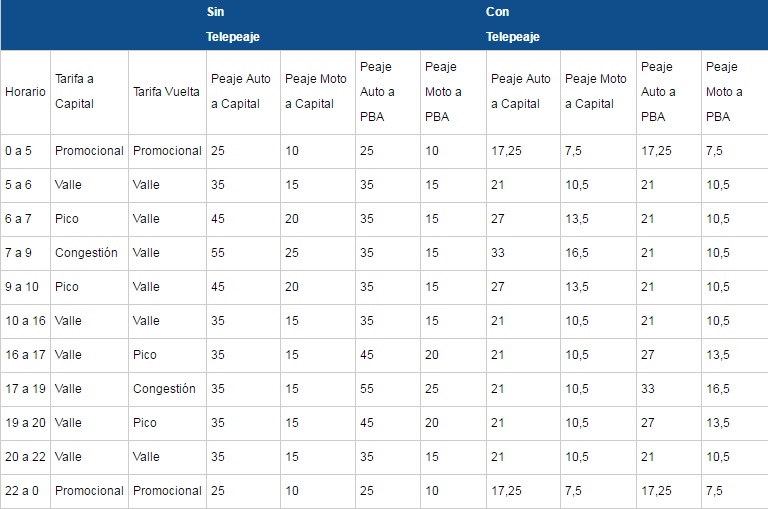Click the 'Sin Telepeaje' header
This screenshot has height=509, width=768.
(x=233, y=24)
